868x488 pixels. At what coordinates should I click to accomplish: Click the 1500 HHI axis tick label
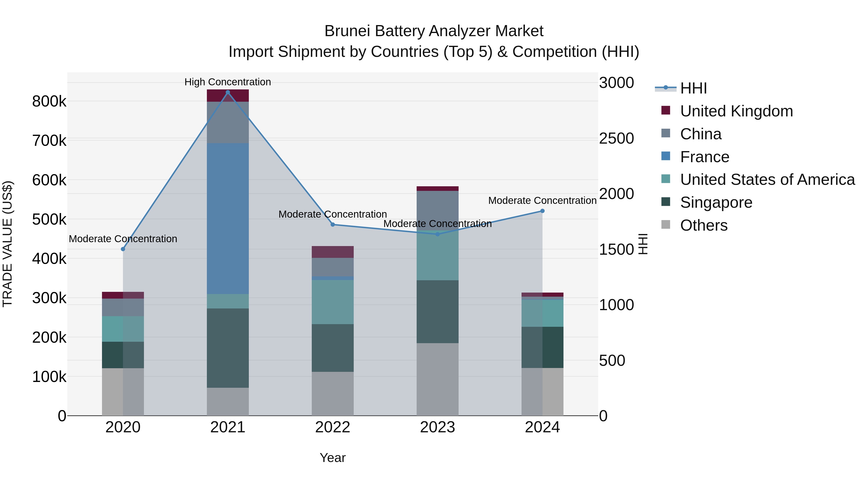tap(617, 250)
